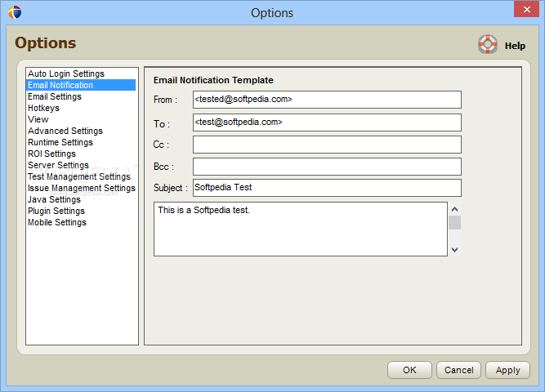Focus the Bcc input field
This screenshot has height=392, width=545.
(327, 167)
